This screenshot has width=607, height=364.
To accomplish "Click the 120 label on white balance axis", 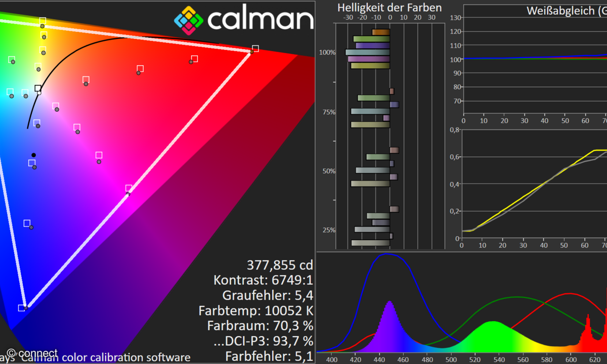I will (455, 31).
